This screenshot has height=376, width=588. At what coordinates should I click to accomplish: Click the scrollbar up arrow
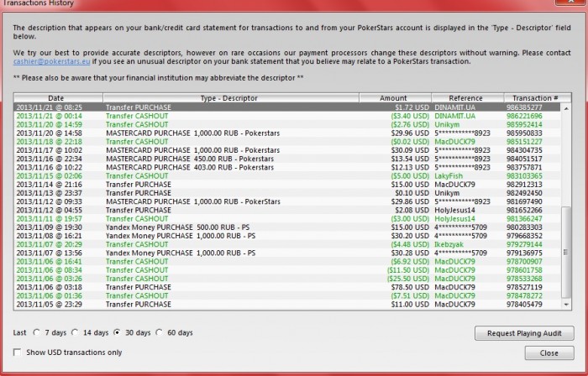566,108
